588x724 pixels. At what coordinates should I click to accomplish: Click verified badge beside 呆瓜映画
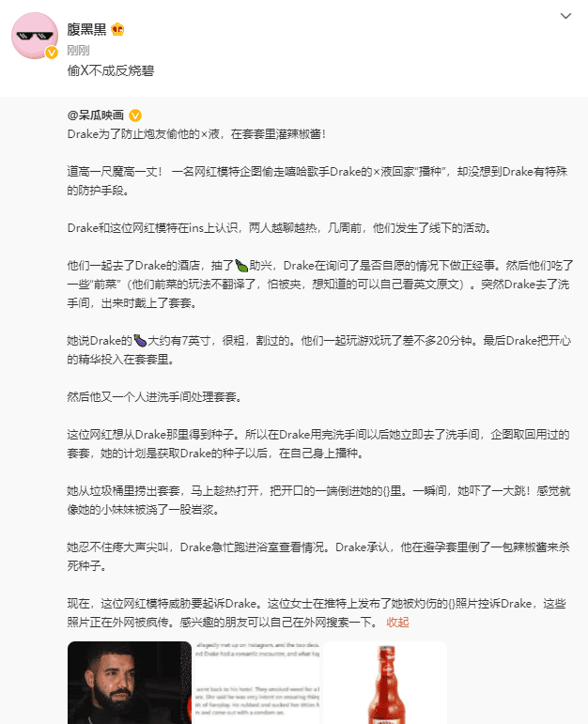pyautogui.click(x=135, y=115)
